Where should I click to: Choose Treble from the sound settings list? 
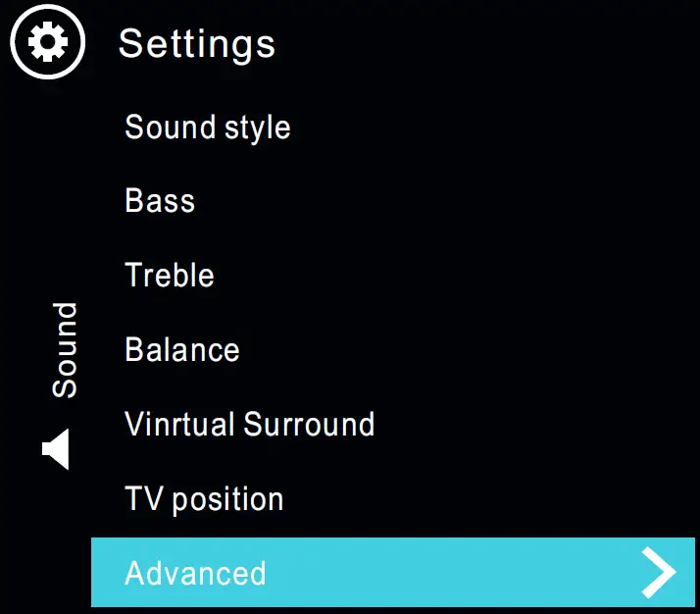point(170,276)
